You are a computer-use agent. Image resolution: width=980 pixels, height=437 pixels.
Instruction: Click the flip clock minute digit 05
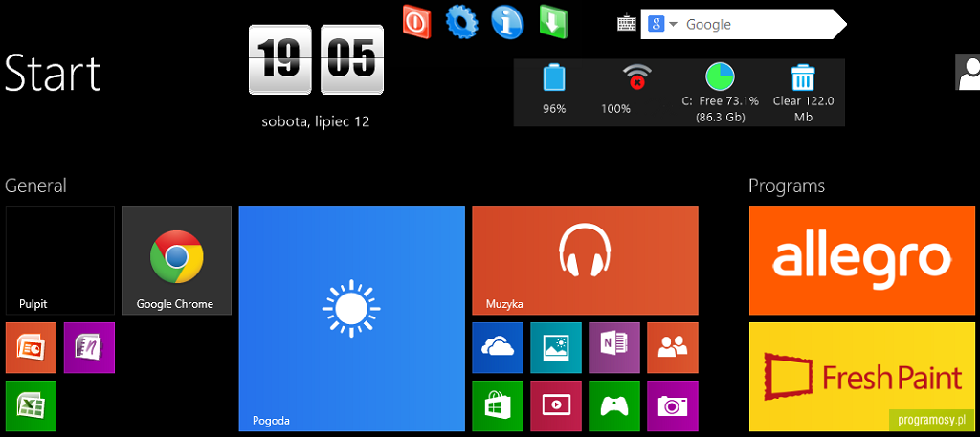(x=352, y=59)
